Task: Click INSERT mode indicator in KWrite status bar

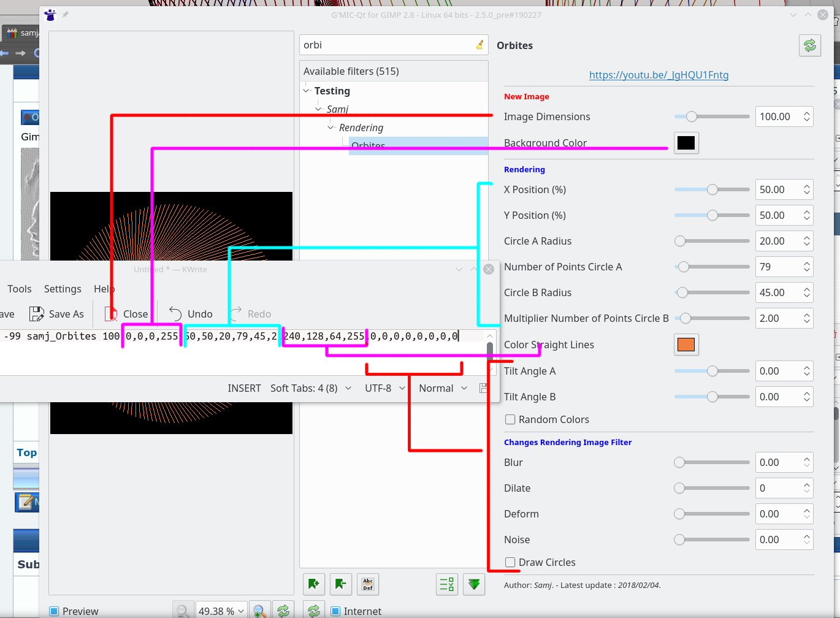Action: [x=244, y=388]
